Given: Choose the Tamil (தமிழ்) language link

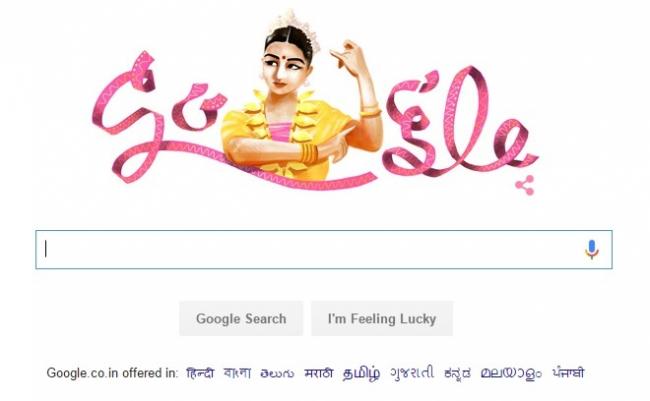Looking at the screenshot, I should click(361, 373).
